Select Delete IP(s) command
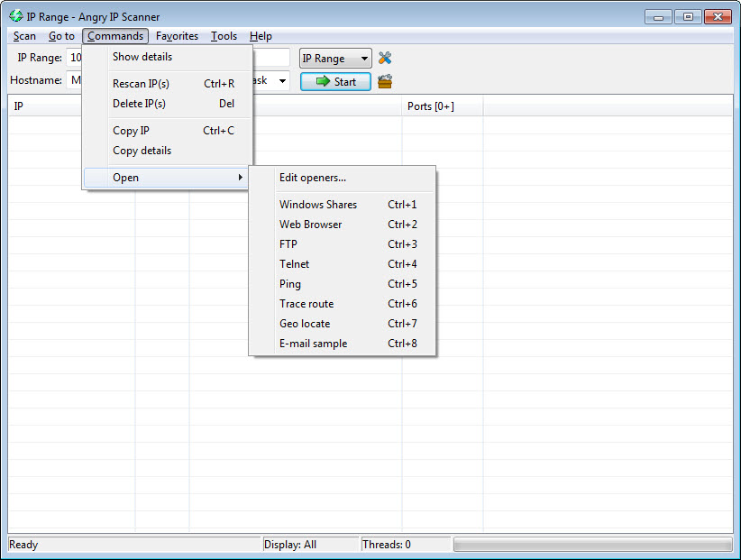This screenshot has width=741, height=560. (x=167, y=104)
